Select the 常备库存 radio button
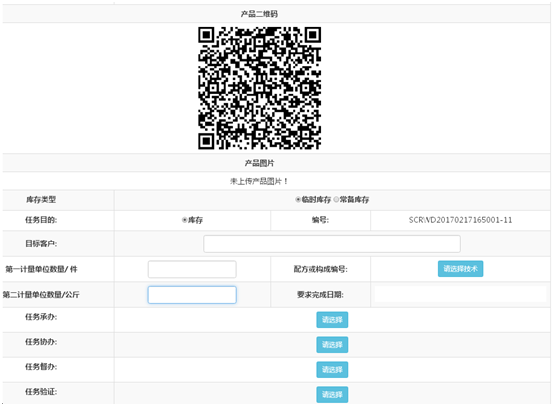Image resolution: width=558 pixels, height=406 pixels. point(336,200)
